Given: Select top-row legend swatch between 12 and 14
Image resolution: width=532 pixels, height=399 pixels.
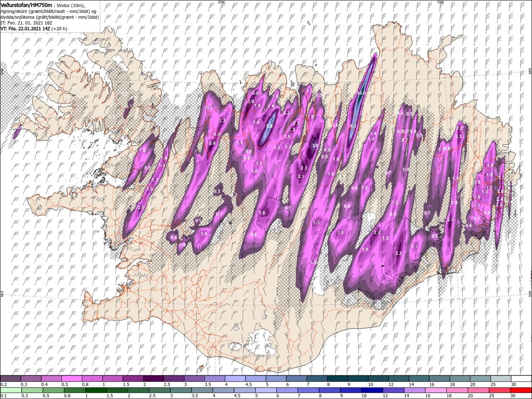Looking at the screenshot, I should (x=399, y=378).
